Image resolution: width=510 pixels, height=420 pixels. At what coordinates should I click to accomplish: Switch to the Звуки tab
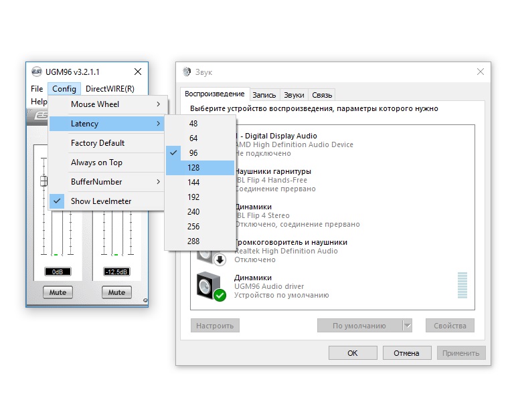pos(294,95)
